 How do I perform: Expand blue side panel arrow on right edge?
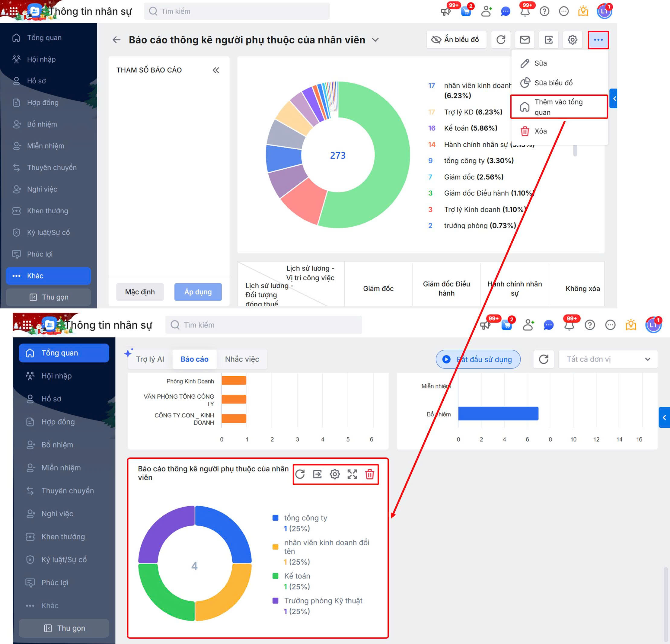pos(664,417)
